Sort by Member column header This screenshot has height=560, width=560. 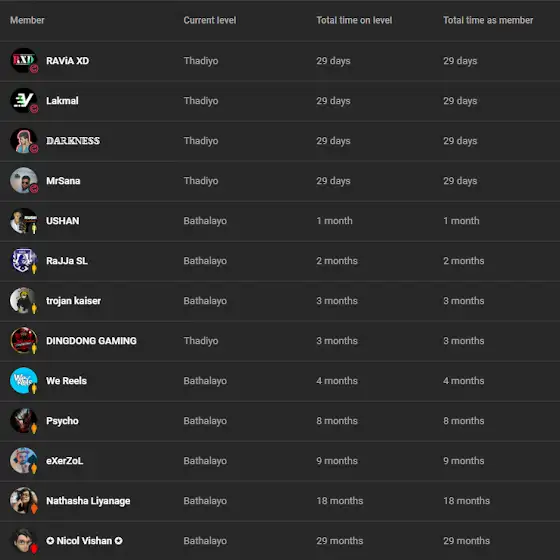(27, 20)
